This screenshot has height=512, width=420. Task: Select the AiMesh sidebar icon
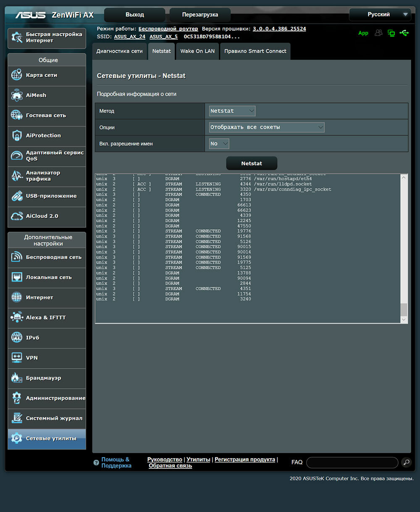click(x=17, y=95)
